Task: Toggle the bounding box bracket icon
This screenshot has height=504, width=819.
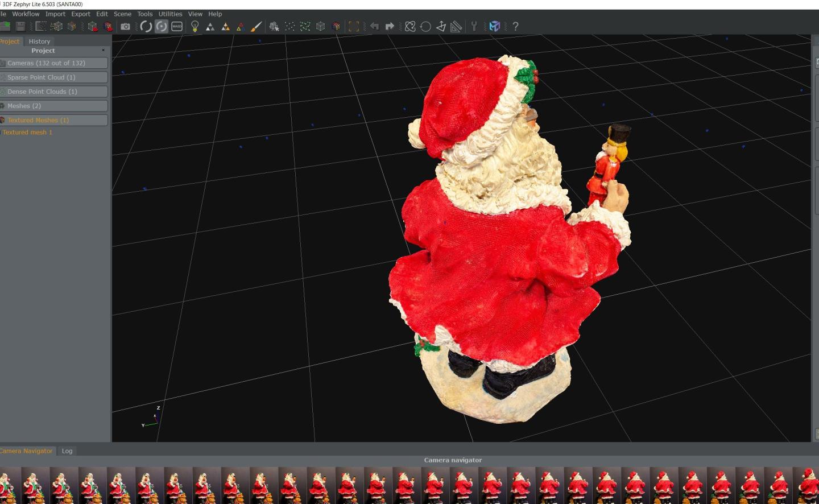Action: click(x=354, y=26)
